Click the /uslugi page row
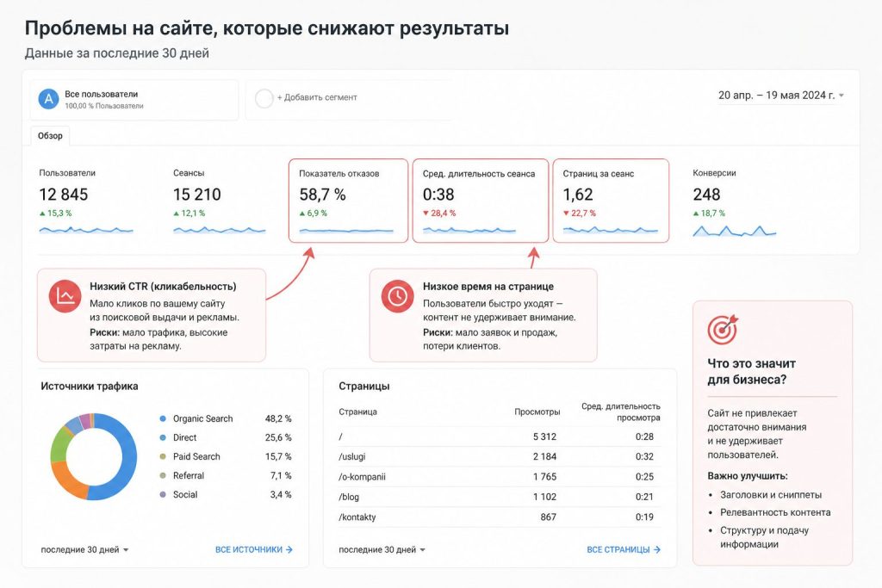 500,457
